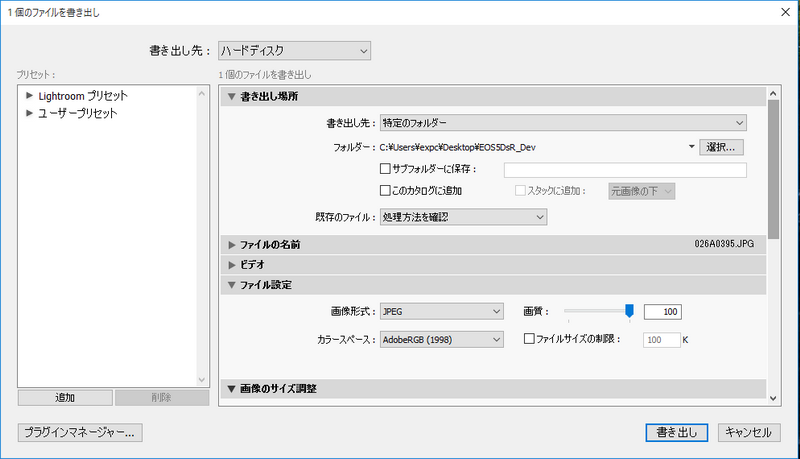Open the 書き出し先 ハードディスク dropdown
Viewport: 800px width, 459px height.
pyautogui.click(x=294, y=50)
